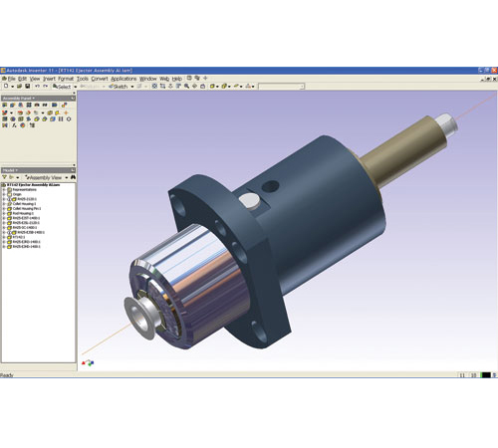Click the Parameters fx icon
The height and width of the screenshot is (448, 498).
pos(14,125)
